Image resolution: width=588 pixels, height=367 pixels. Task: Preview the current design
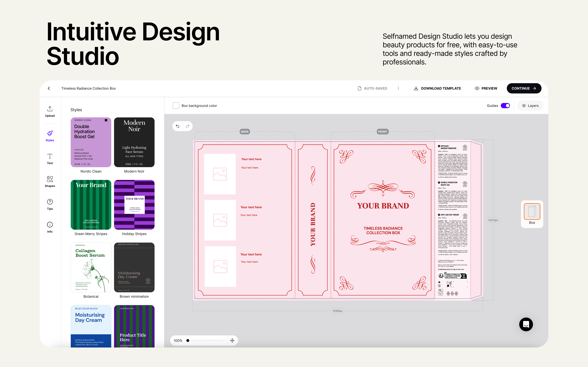pyautogui.click(x=486, y=88)
